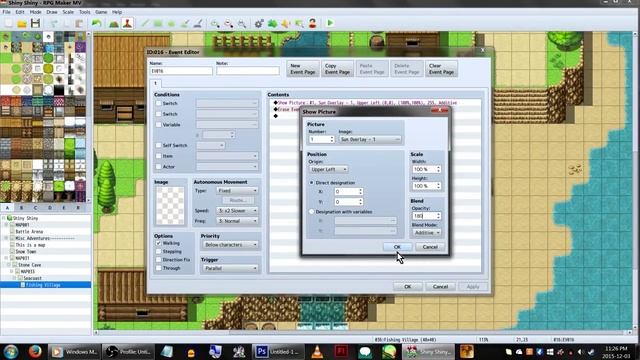Open the Mode menu

[x=35, y=12]
